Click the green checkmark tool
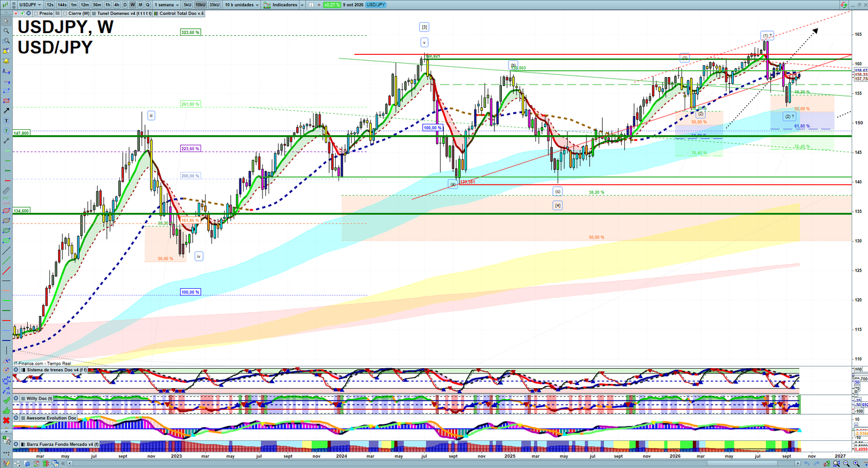The height and width of the screenshot is (468, 868). pos(7,401)
